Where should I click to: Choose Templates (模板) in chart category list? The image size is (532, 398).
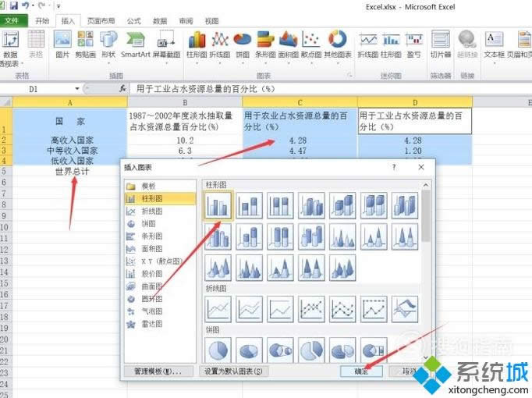click(160, 186)
